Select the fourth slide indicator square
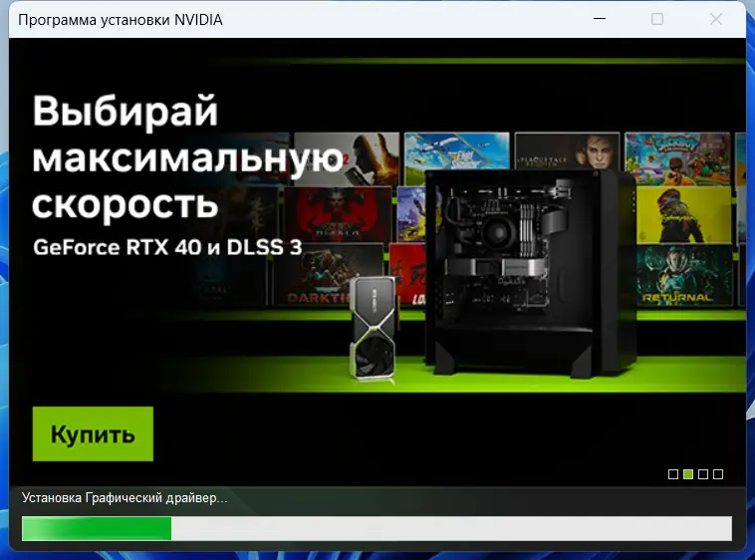This screenshot has height=560, width=755. pyautogui.click(x=718, y=474)
